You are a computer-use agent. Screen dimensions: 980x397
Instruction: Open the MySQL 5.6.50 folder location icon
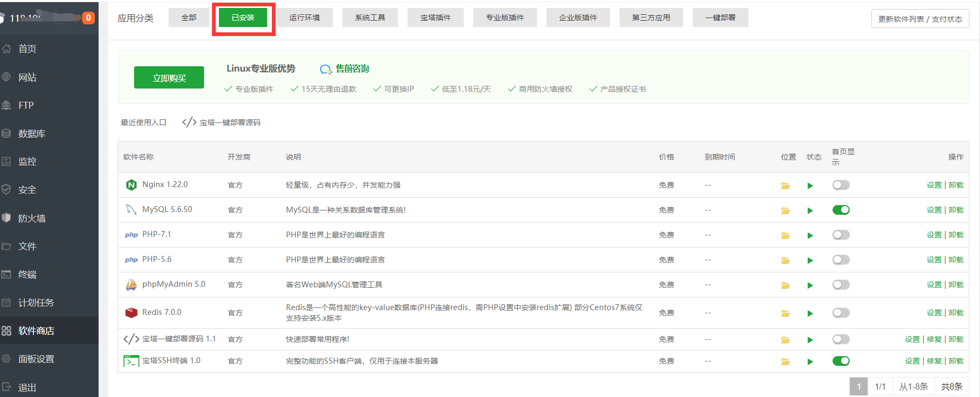pyautogui.click(x=785, y=210)
